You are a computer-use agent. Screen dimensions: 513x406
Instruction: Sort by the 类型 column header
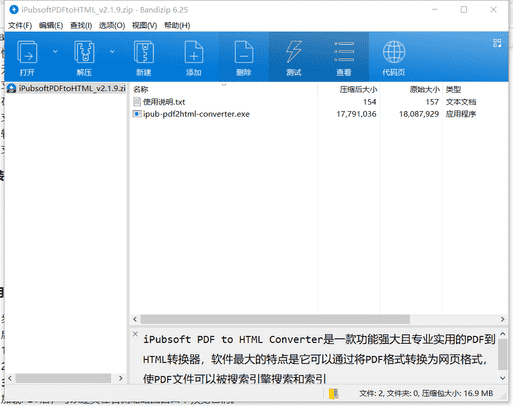(x=453, y=89)
